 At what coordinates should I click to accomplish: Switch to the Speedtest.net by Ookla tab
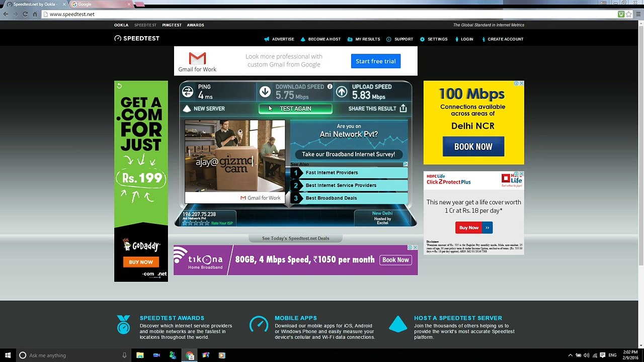click(x=35, y=4)
